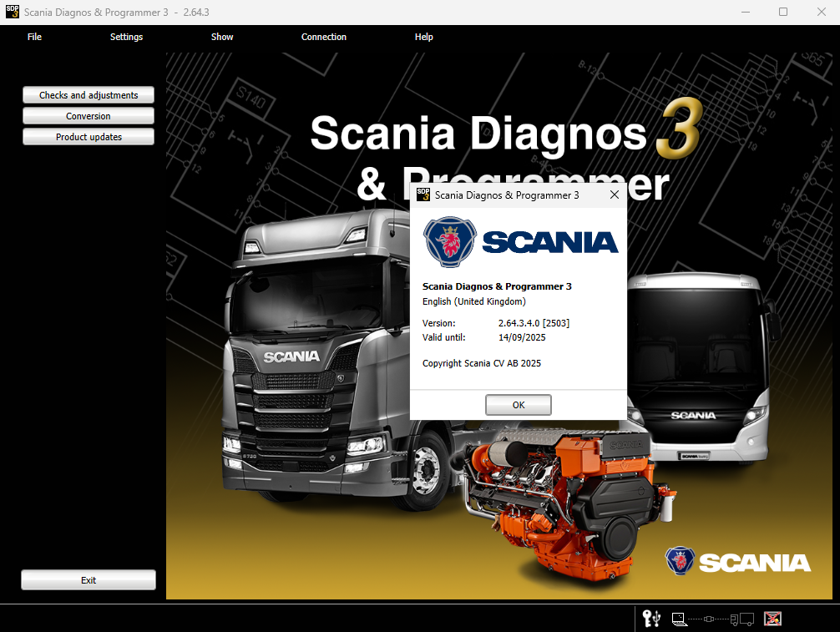Click the valid until date 14/09/2025
The height and width of the screenshot is (632, 840).
[x=522, y=337]
